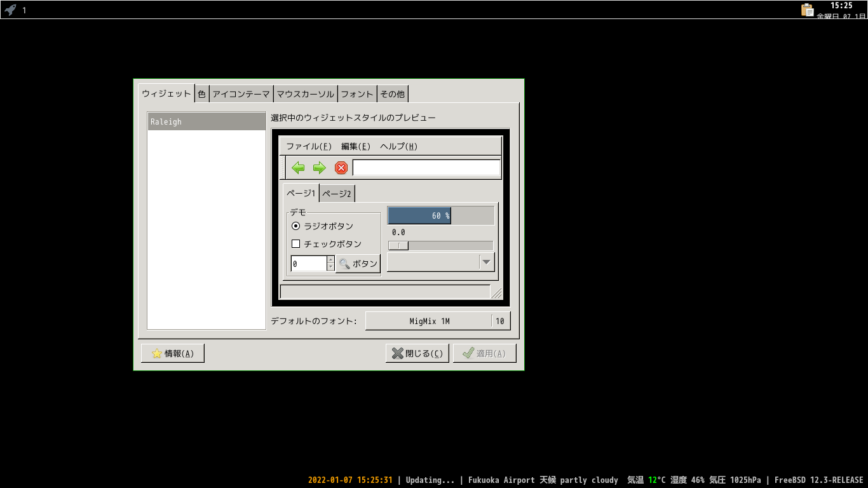This screenshot has height=488, width=868.
Task: Click the 閉じる(C) button
Action: click(x=417, y=353)
